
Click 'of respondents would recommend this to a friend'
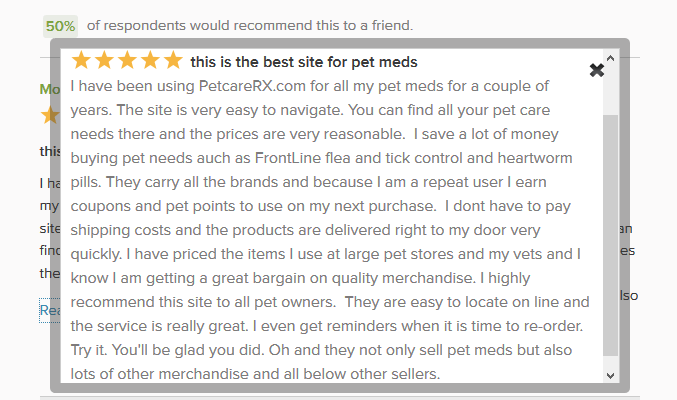click(x=250, y=25)
